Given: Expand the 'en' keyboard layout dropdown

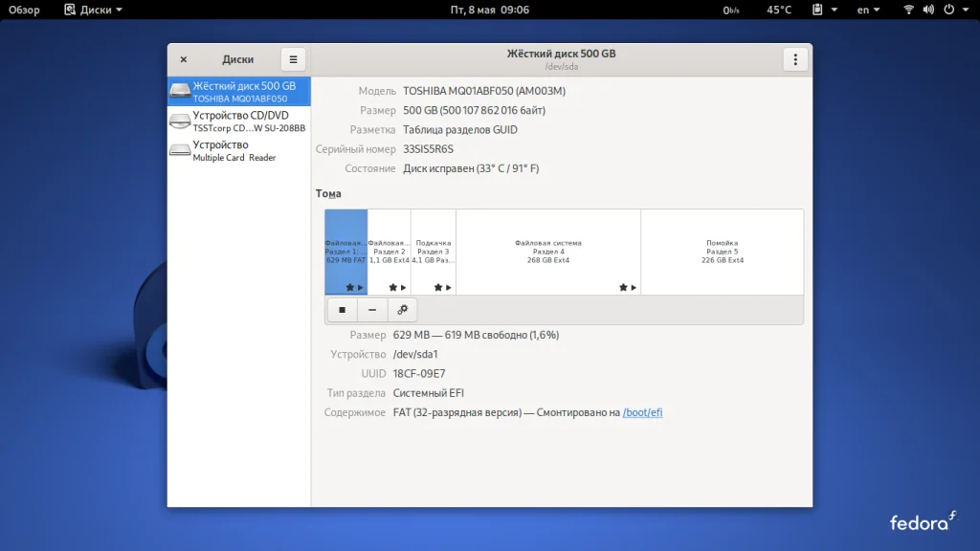Looking at the screenshot, I should click(868, 10).
